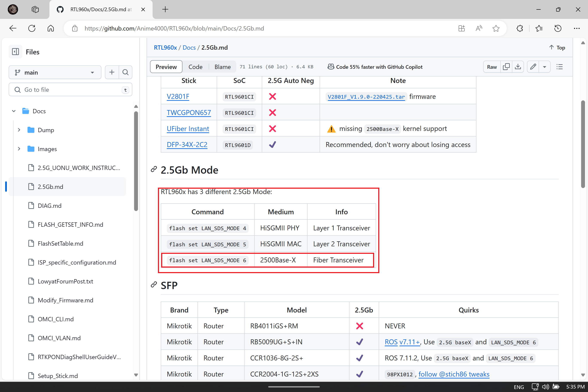Screen dimensions: 588x392
Task: Switch to Code tab
Action: pos(195,67)
